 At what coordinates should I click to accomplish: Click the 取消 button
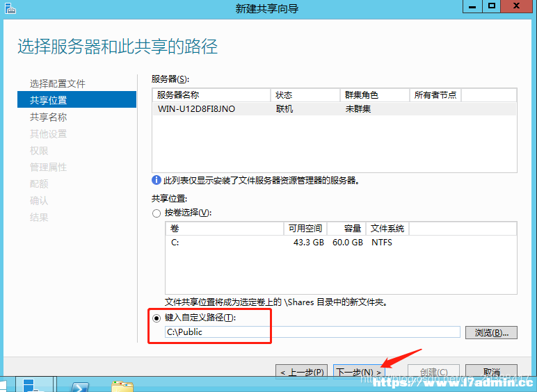pyautogui.click(x=492, y=371)
